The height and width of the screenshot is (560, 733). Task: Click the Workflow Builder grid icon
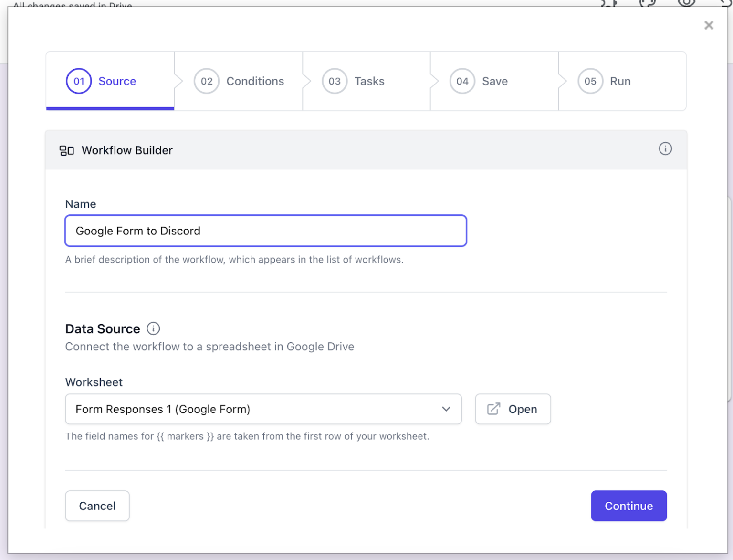pyautogui.click(x=67, y=150)
